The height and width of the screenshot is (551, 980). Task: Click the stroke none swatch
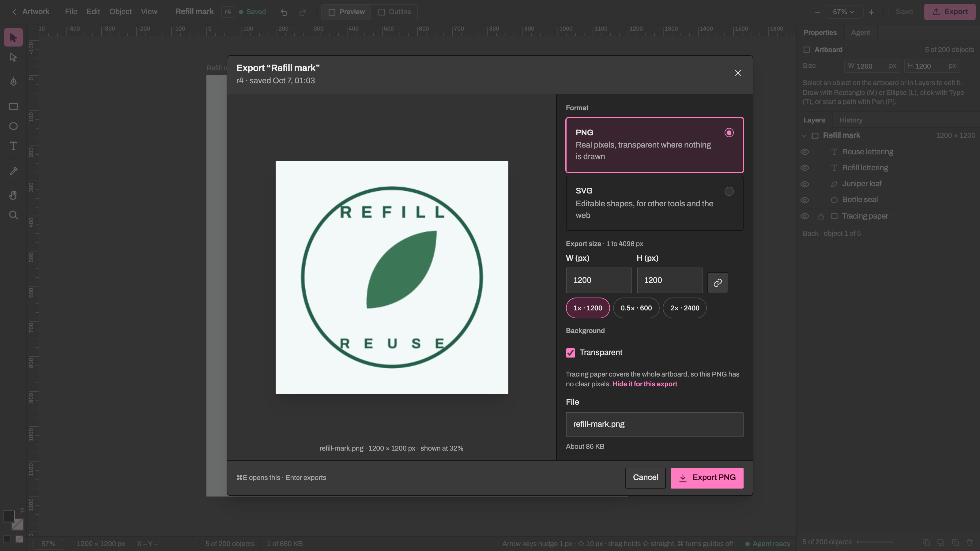(17, 524)
